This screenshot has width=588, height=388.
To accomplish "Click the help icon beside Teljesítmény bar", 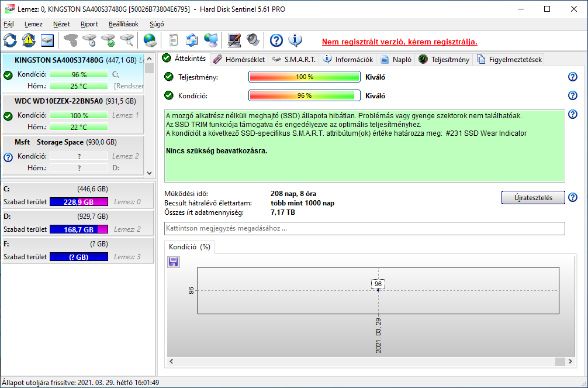I will 573,77.
